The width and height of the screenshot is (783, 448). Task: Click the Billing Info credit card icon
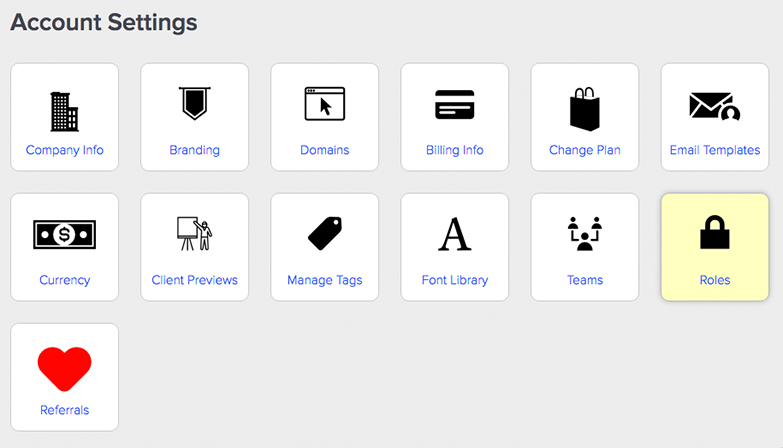point(454,104)
